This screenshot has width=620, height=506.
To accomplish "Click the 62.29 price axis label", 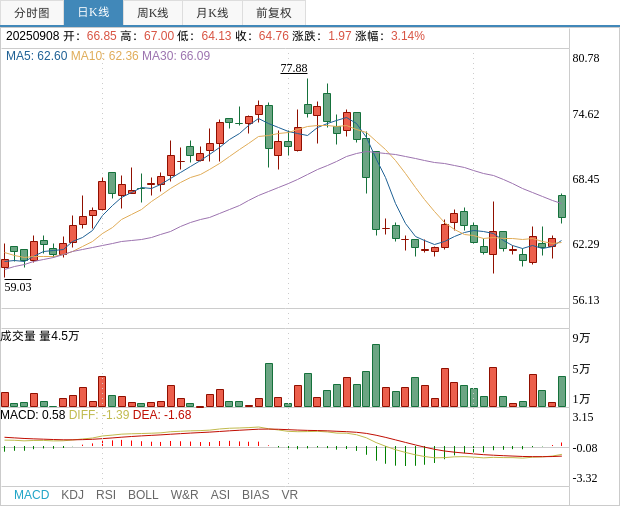I will click(586, 244).
